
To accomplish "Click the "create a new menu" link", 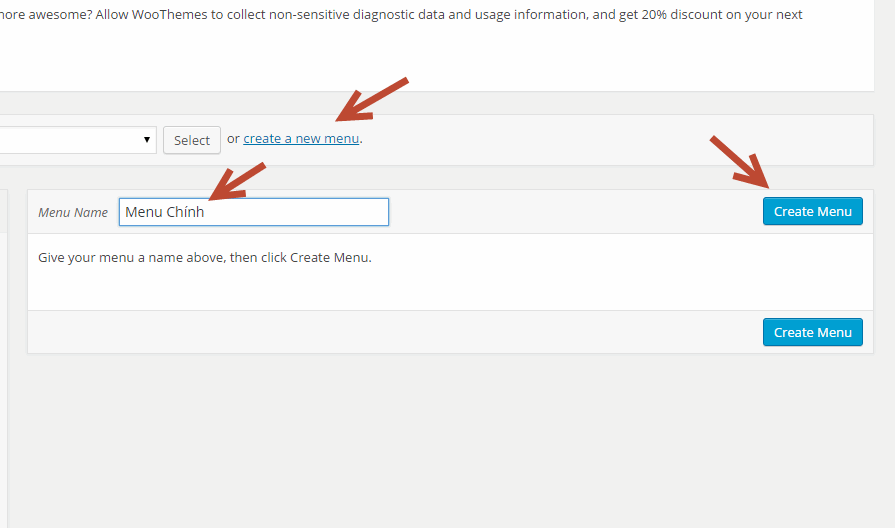I will click(x=300, y=139).
